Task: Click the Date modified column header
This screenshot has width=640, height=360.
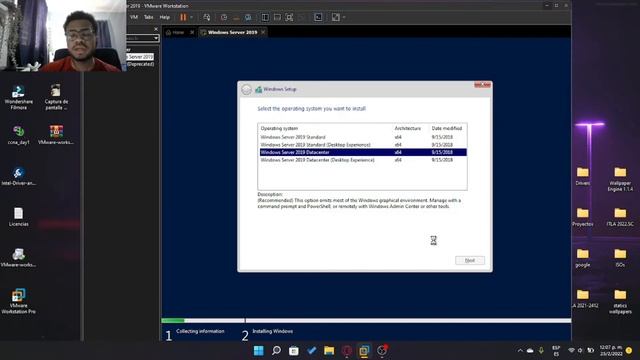Action: [447, 128]
